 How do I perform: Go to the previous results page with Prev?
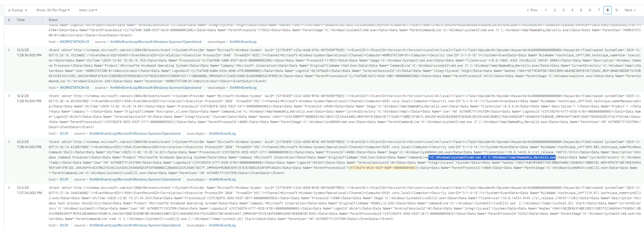(x=532, y=10)
